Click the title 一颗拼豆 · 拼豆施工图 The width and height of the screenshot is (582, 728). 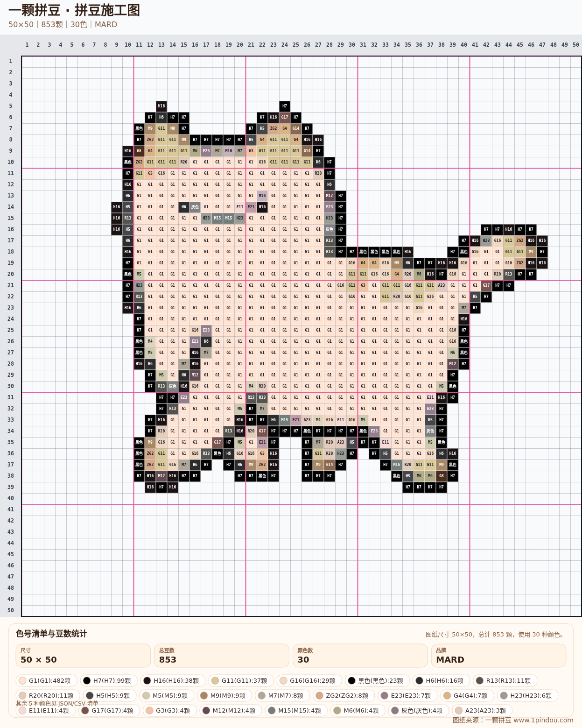click(74, 10)
